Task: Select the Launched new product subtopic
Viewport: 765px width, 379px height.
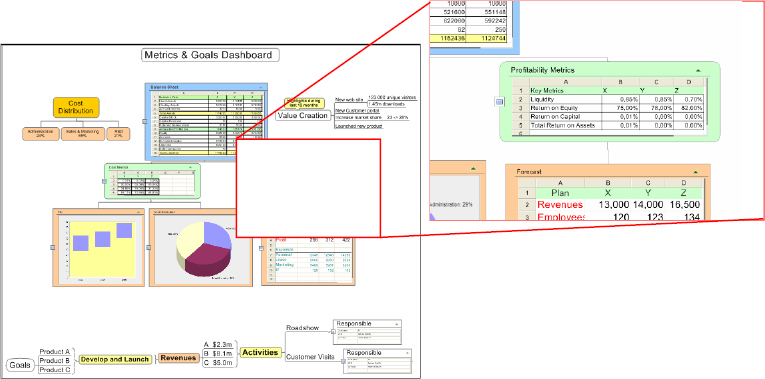Action: click(x=359, y=126)
